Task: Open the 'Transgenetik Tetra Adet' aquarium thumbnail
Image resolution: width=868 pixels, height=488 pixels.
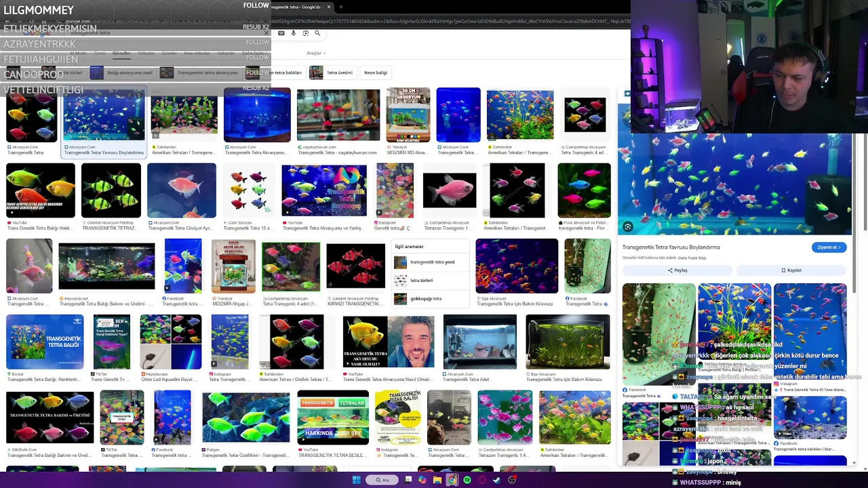Action: 479,342
